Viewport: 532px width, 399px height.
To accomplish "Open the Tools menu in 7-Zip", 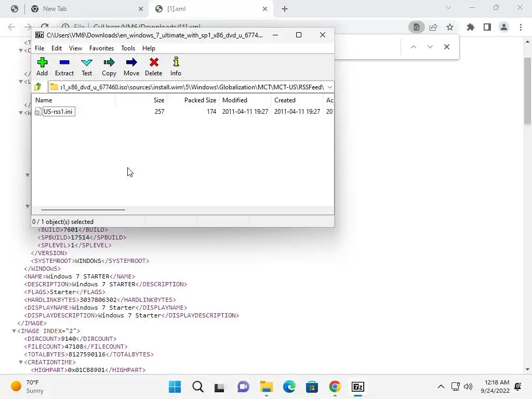I will click(x=128, y=48).
